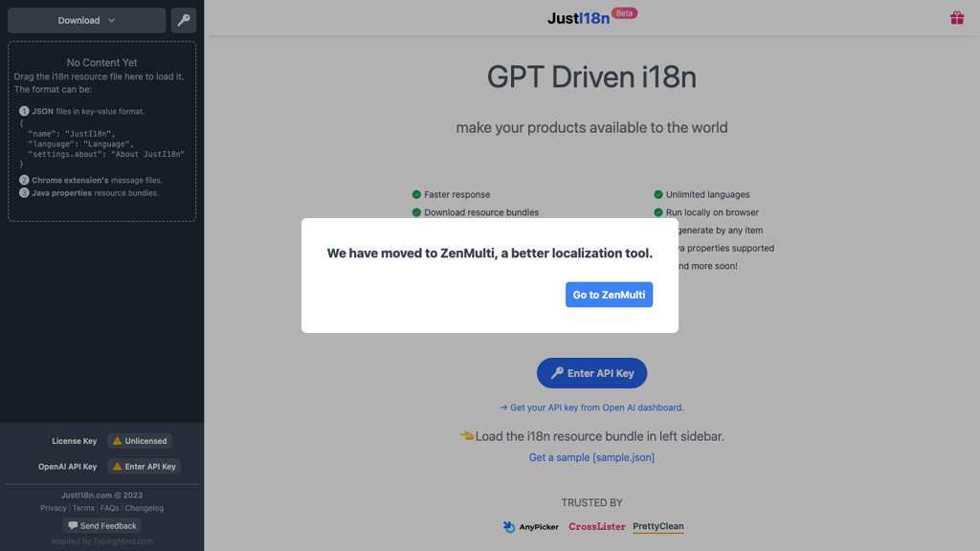Open the API key dashboard link
This screenshot has width=980, height=551.
(591, 408)
